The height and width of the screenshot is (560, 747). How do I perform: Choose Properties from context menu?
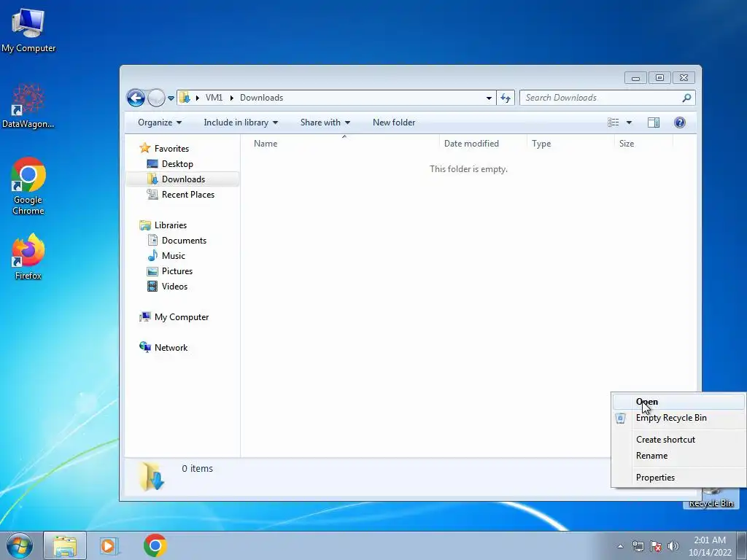pos(678,478)
